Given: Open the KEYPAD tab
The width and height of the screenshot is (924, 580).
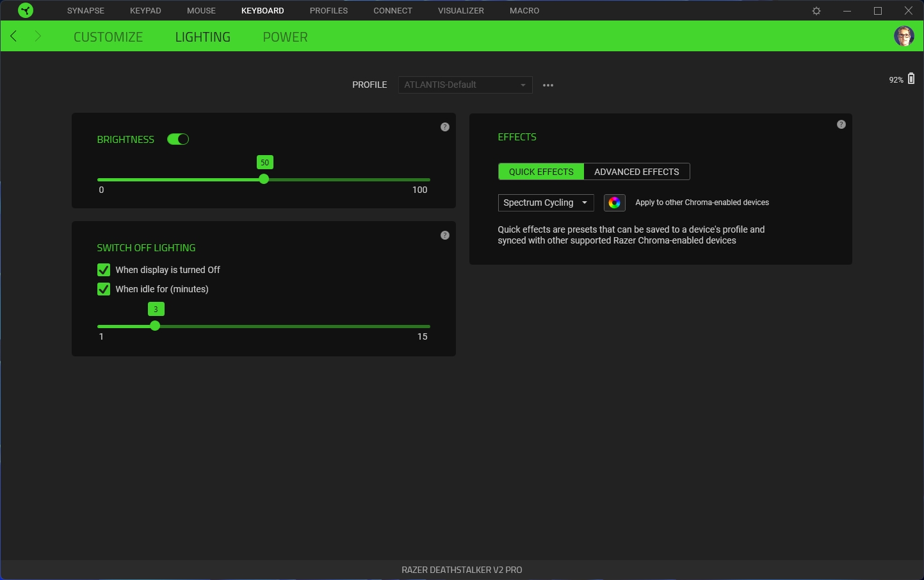Looking at the screenshot, I should pyautogui.click(x=145, y=11).
